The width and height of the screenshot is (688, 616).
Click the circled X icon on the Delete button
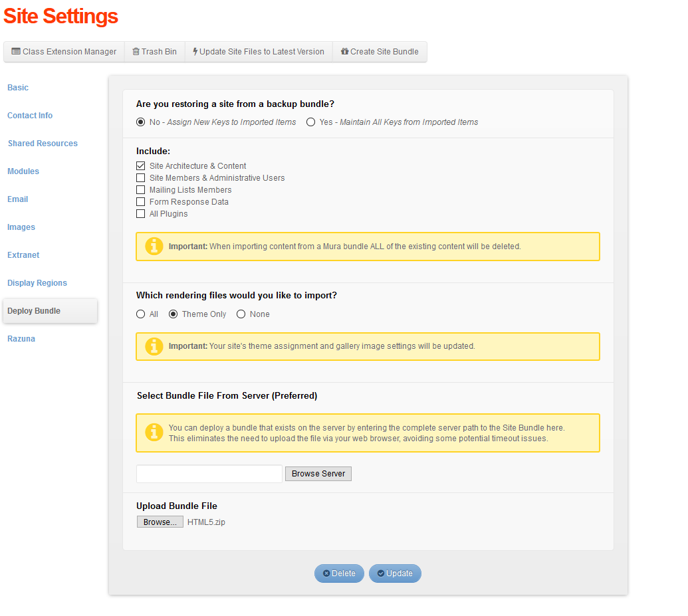[x=325, y=573]
